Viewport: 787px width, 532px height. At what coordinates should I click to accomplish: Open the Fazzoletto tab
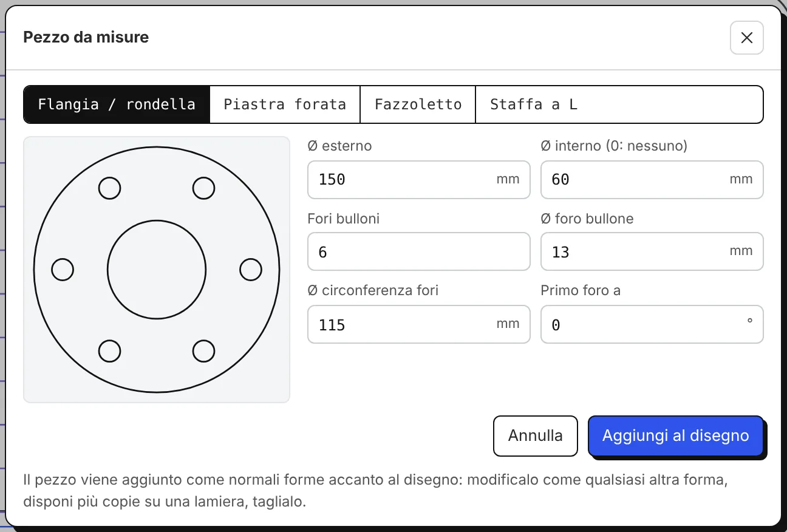pos(418,104)
